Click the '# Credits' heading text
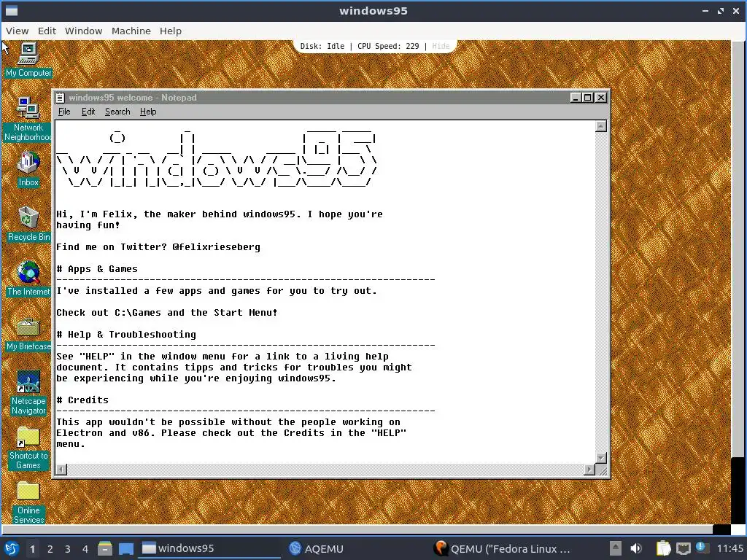This screenshot has width=747, height=560. (82, 400)
